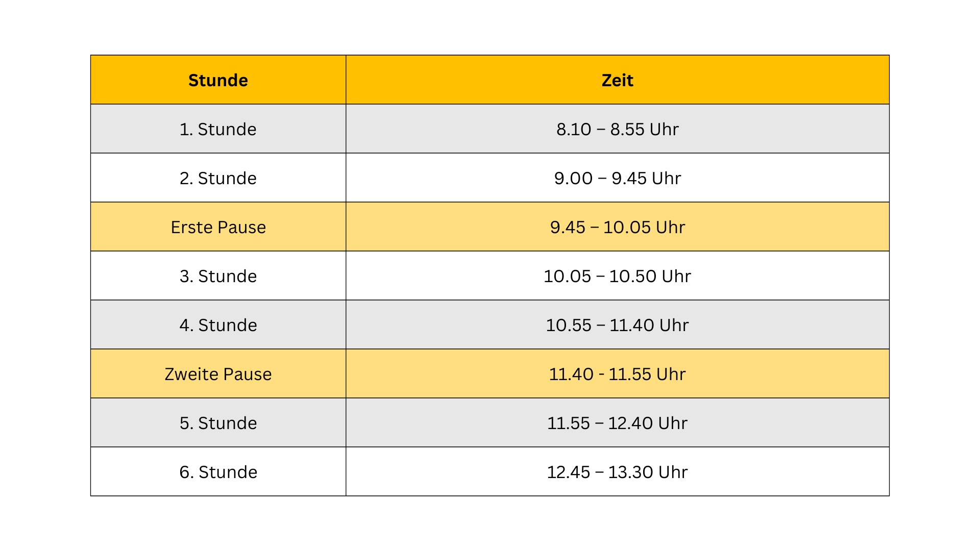Viewport: 980px width, 551px height.
Task: Select the 1. Stunde cell
Action: tap(218, 129)
